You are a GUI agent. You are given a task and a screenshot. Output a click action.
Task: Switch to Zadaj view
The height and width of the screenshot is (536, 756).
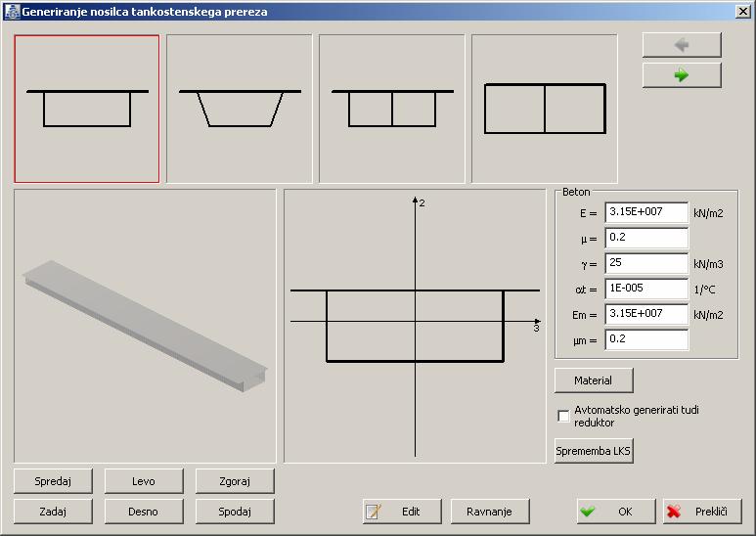pos(53,512)
